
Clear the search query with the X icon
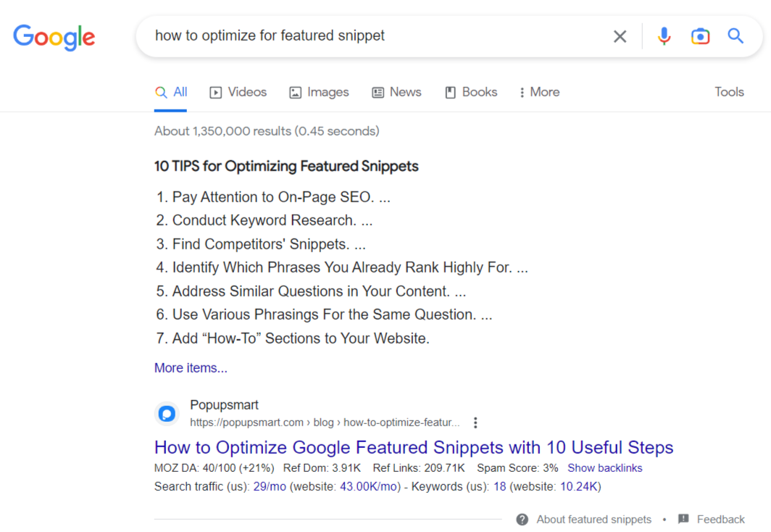(620, 36)
